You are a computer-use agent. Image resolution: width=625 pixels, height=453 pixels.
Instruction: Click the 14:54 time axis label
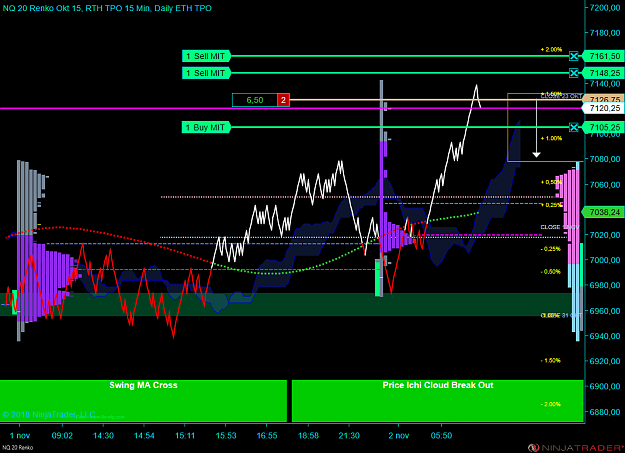tap(144, 435)
